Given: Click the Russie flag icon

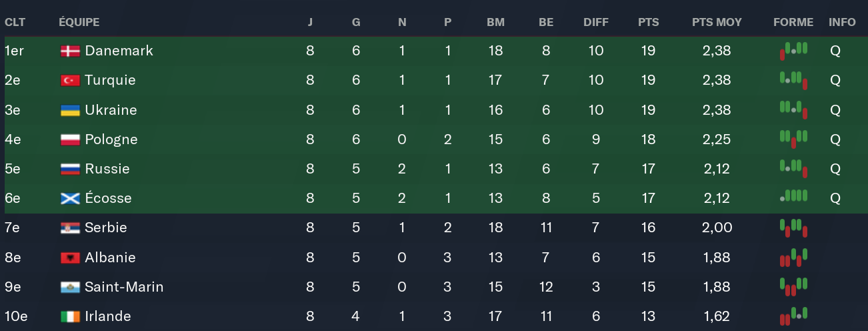Looking at the screenshot, I should (70, 169).
